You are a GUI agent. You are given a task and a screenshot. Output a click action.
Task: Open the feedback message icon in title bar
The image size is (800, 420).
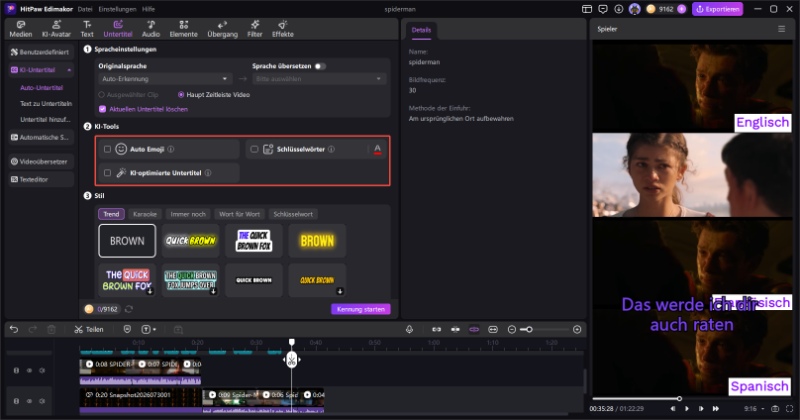pyautogui.click(x=603, y=9)
